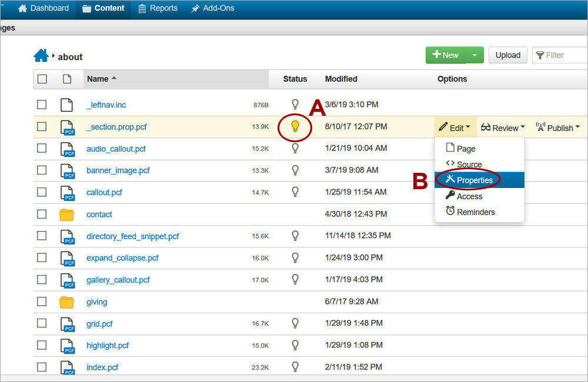This screenshot has height=382, width=588.
Task: Click the home icon in the breadcrumb
Action: click(41, 55)
